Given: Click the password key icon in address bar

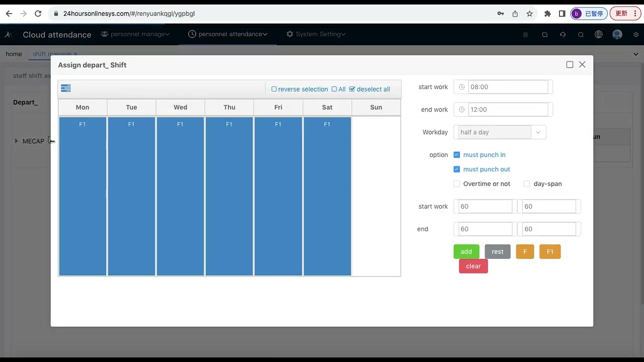Looking at the screenshot, I should pyautogui.click(x=501, y=14).
